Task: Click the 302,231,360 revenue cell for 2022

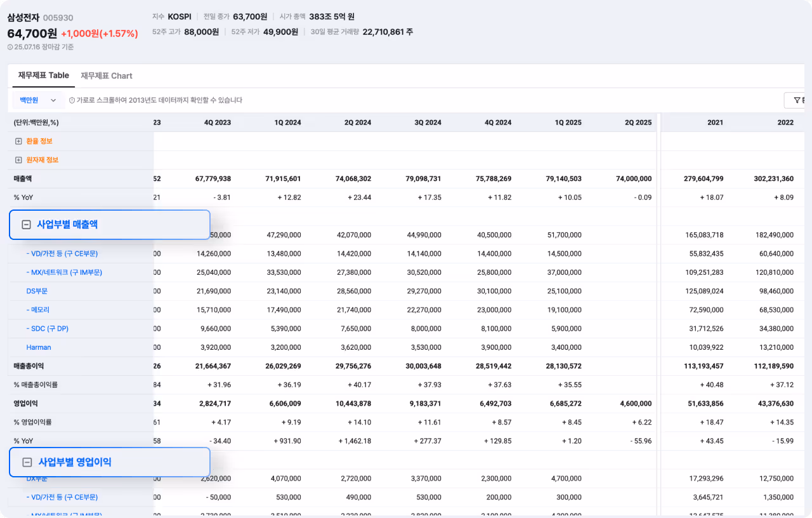Action: pyautogui.click(x=773, y=178)
